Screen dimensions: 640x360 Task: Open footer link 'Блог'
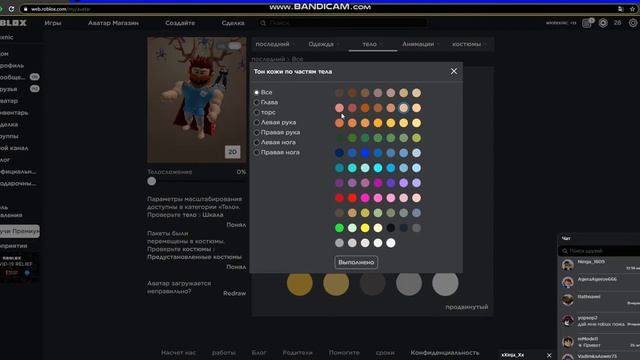(x=259, y=352)
